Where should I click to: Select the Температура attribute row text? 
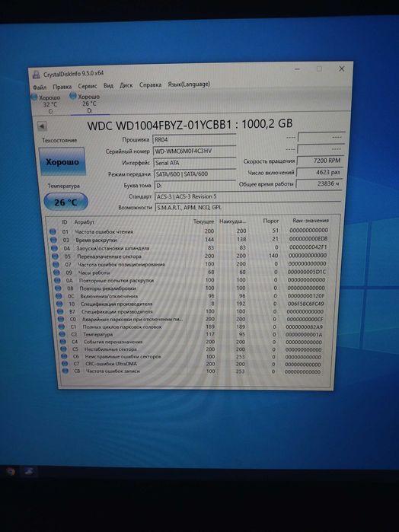point(98,334)
